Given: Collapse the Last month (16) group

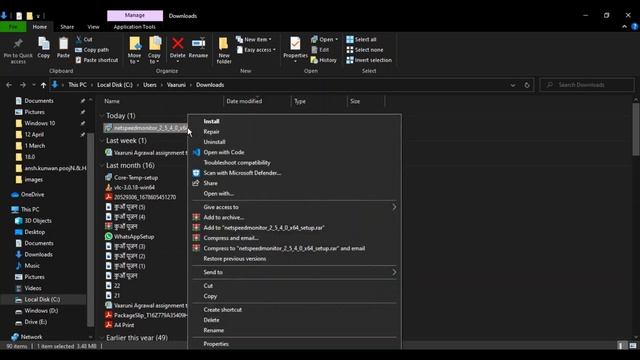Looking at the screenshot, I should click(102, 165).
